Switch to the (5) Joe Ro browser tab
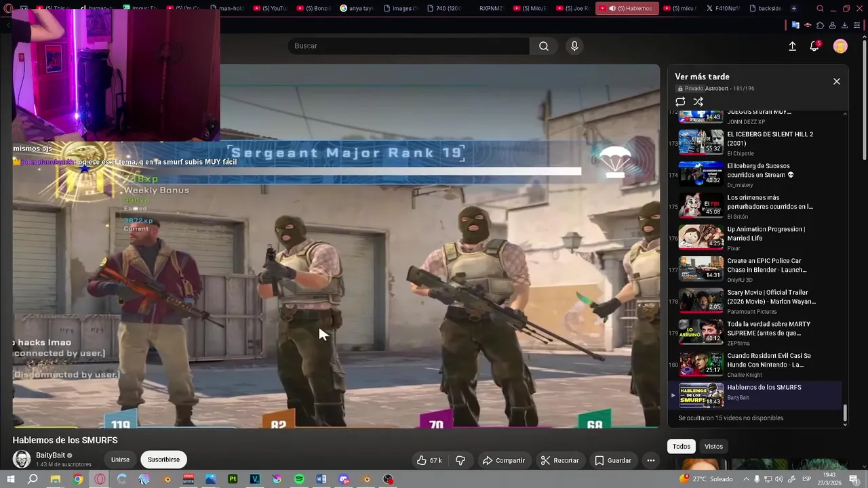This screenshot has width=868, height=488. click(574, 9)
